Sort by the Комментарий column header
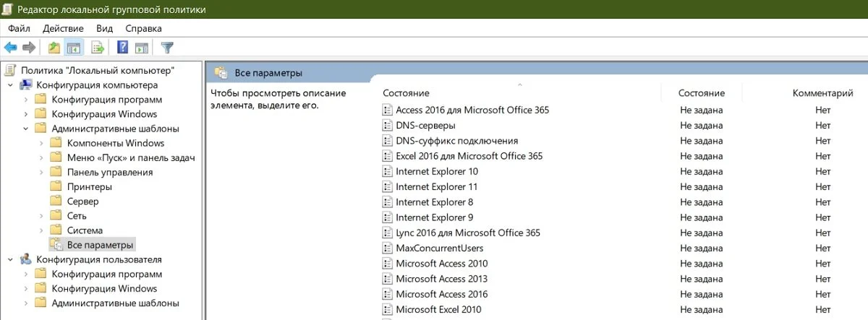This screenshot has width=868, height=320. [823, 93]
